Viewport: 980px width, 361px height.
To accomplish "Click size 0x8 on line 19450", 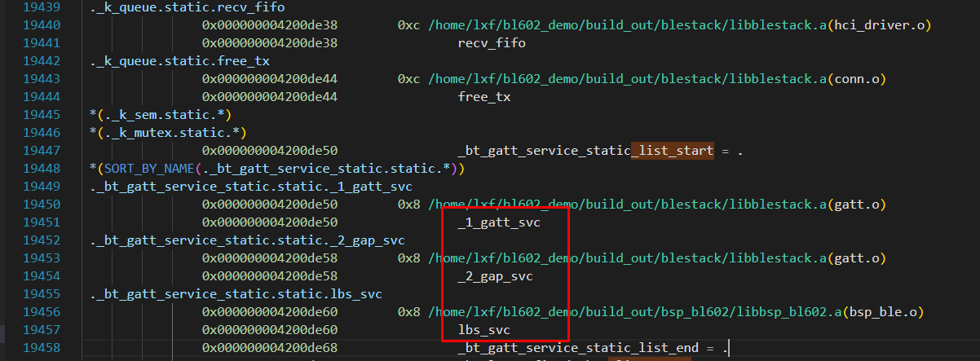I will coord(408,205).
